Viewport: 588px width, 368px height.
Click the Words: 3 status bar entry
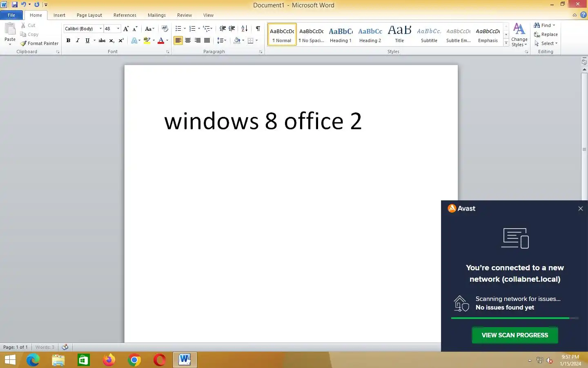point(45,347)
